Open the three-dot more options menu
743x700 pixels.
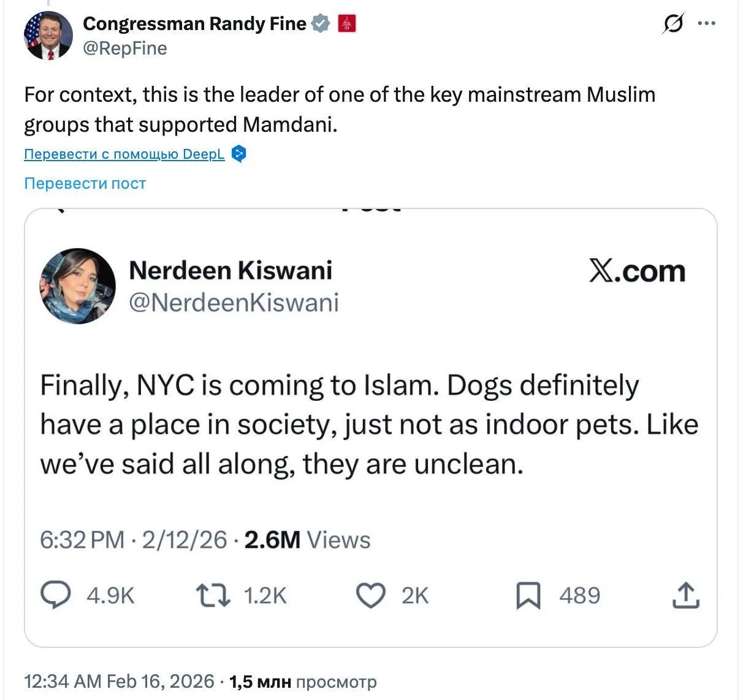click(x=706, y=24)
